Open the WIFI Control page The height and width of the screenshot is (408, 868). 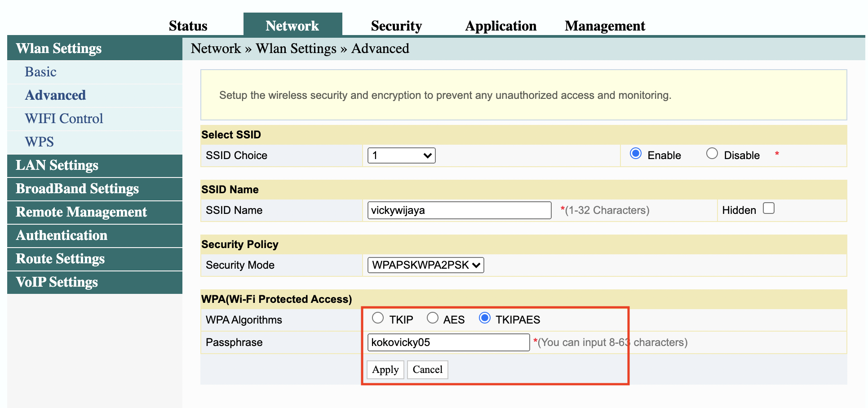tap(64, 118)
